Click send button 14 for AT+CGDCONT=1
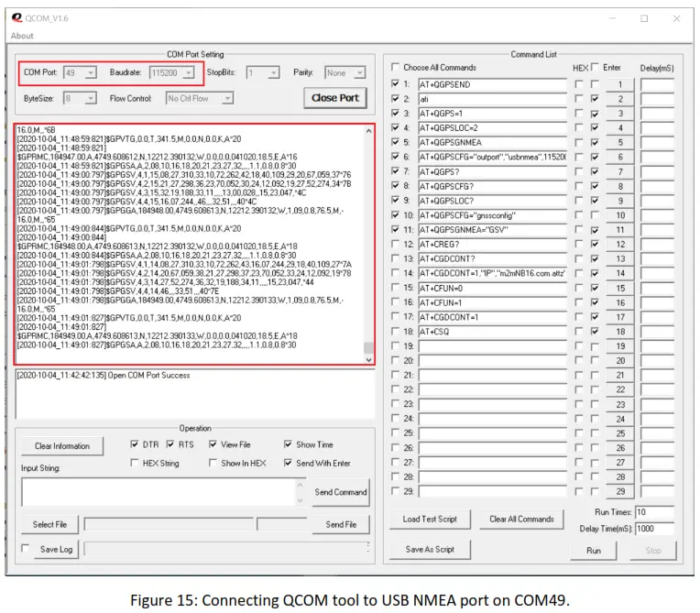Image resolution: width=700 pixels, height=613 pixels. point(620,273)
